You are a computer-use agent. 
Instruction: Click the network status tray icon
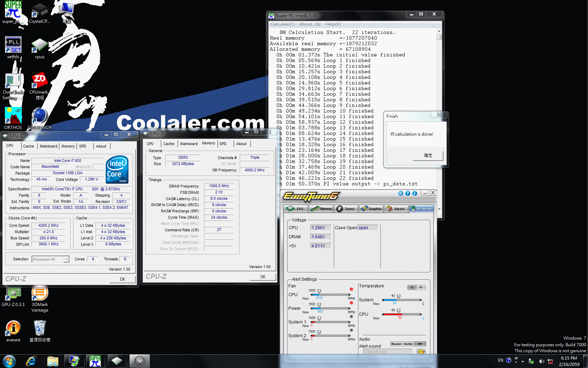coord(550,361)
